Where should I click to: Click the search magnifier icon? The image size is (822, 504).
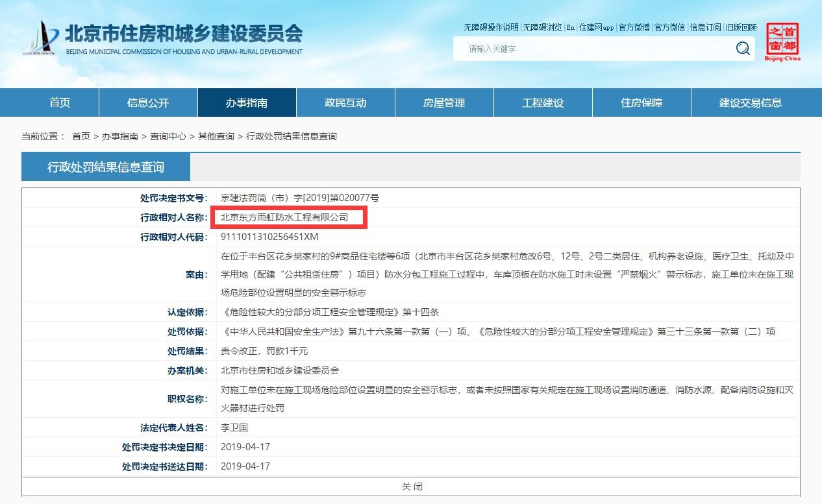coord(743,49)
